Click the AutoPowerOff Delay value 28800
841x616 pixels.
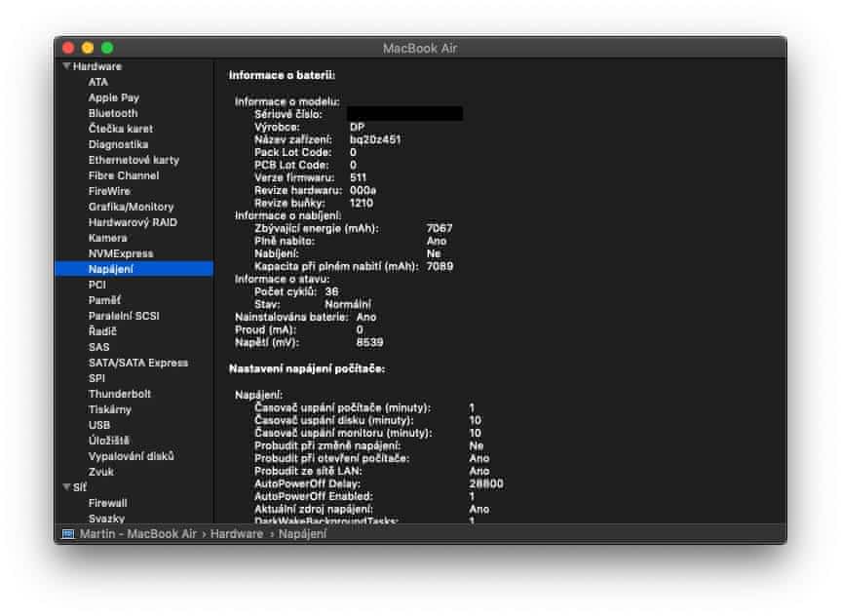[486, 483]
